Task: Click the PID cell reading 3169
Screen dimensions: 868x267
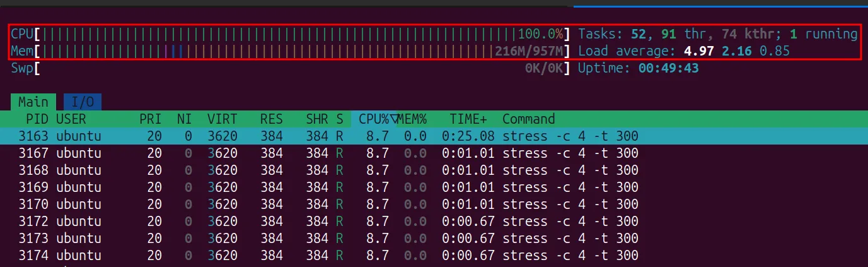Action: point(33,187)
